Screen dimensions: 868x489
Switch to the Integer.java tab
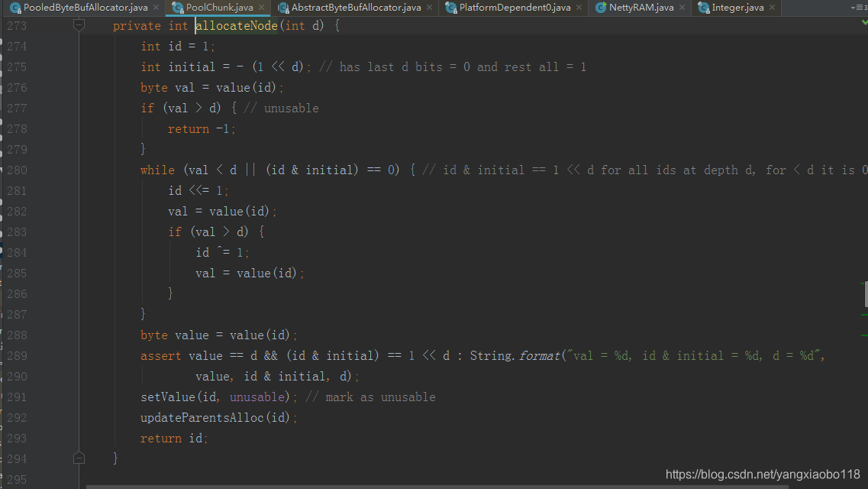tap(737, 8)
